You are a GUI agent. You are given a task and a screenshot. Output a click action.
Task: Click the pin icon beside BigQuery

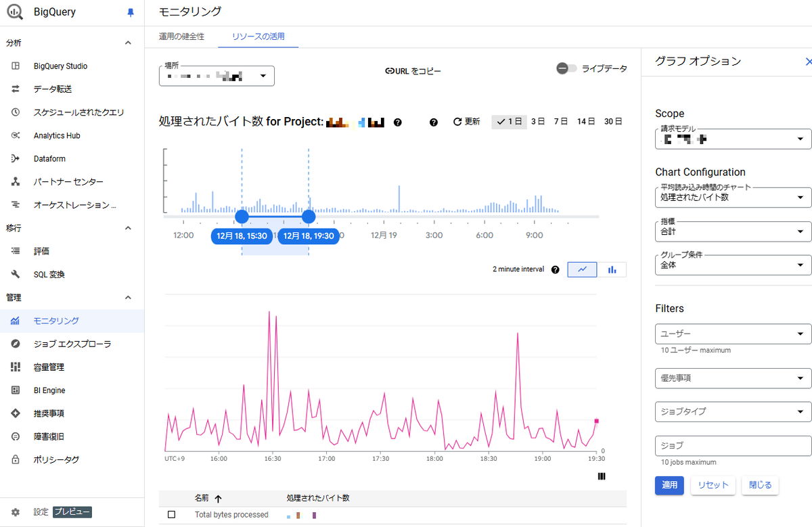coord(131,12)
